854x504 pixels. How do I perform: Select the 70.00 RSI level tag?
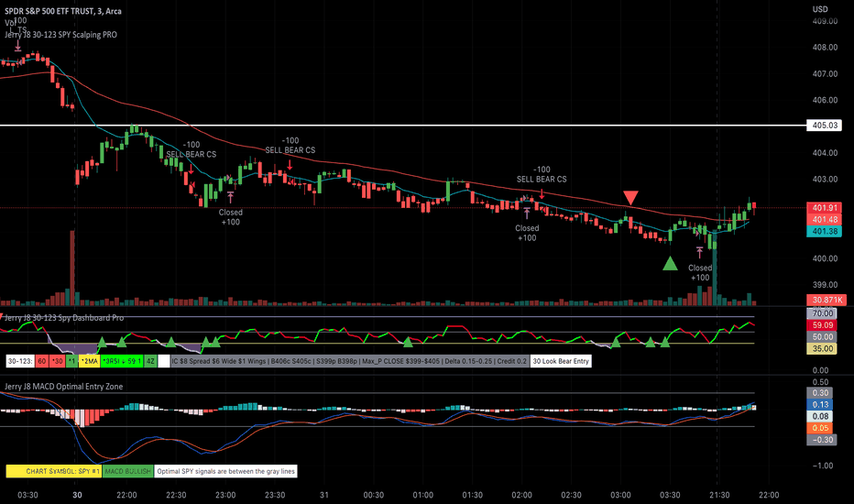coord(823,313)
